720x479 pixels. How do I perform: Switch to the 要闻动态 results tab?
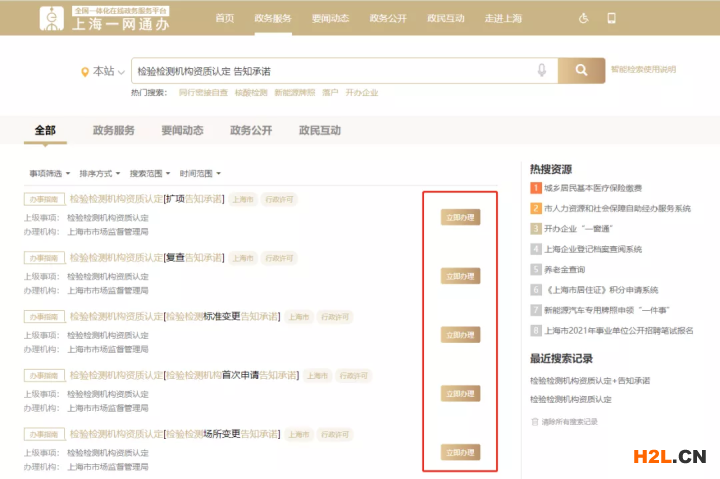coord(182,130)
